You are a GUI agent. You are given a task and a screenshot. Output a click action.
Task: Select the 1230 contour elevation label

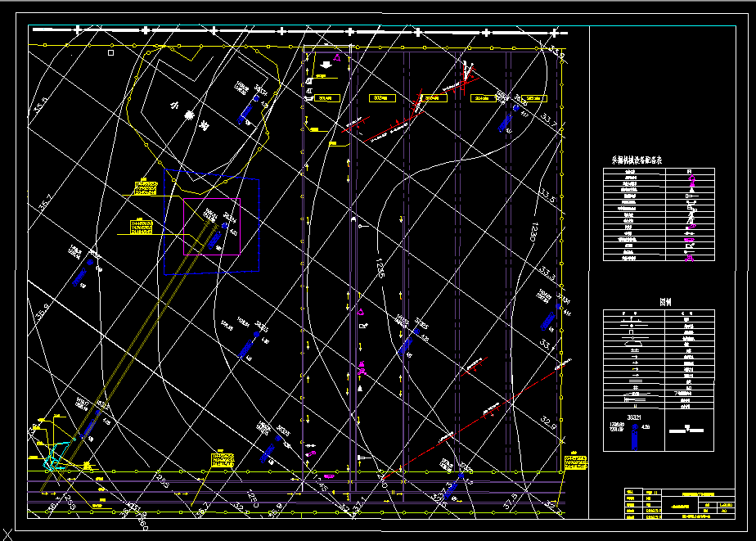pyautogui.click(x=533, y=232)
